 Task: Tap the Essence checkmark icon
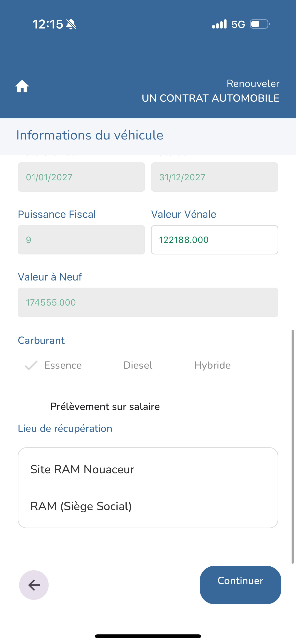click(31, 365)
